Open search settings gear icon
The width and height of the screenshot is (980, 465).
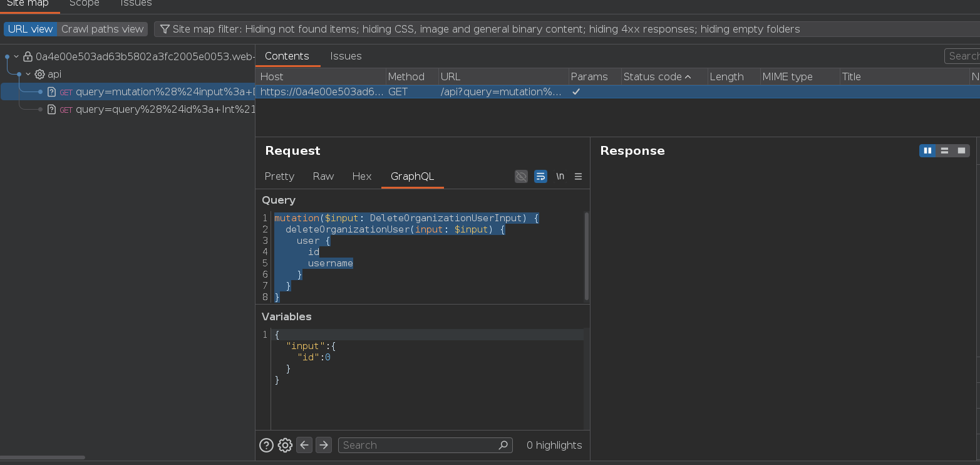[285, 445]
